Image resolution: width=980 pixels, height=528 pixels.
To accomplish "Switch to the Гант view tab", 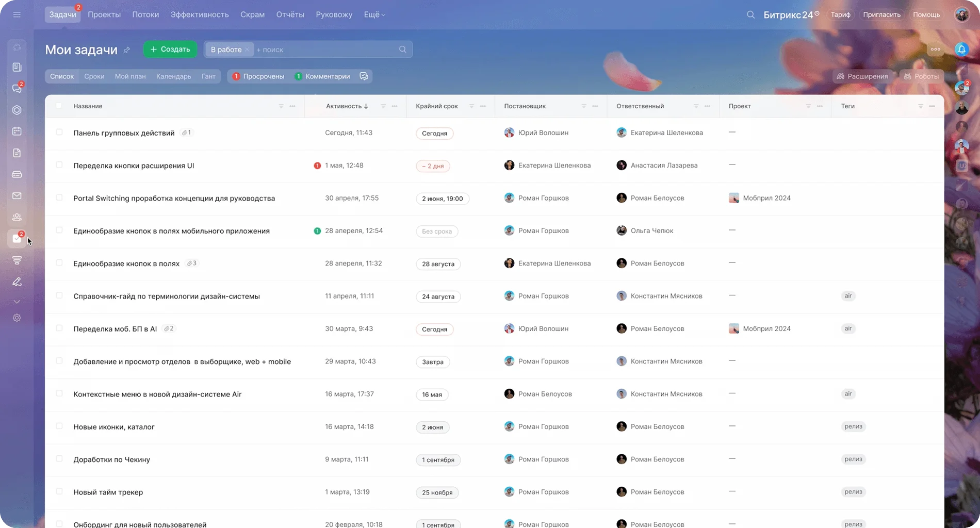I will point(208,76).
